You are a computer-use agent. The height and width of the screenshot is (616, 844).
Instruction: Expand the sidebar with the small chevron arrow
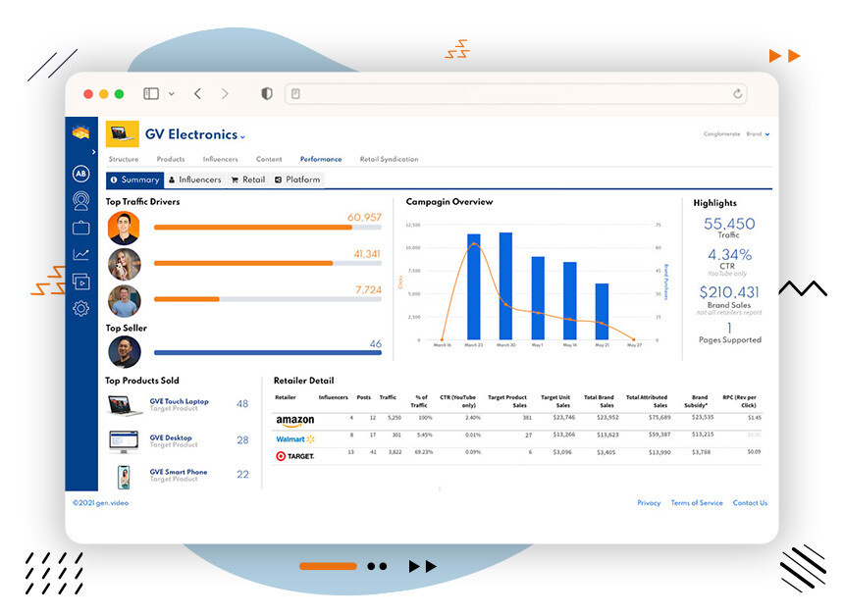tap(93, 153)
